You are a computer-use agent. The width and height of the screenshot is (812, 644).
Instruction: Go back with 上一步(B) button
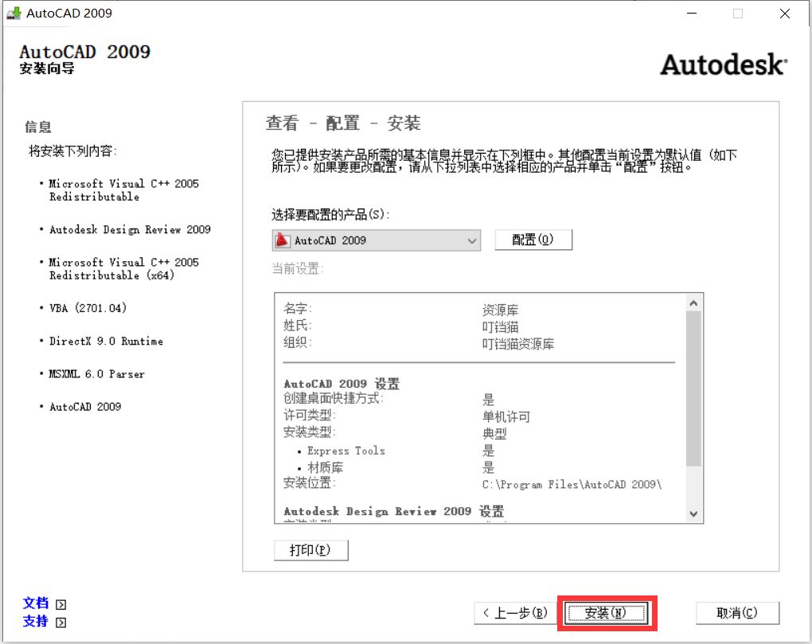tap(515, 613)
